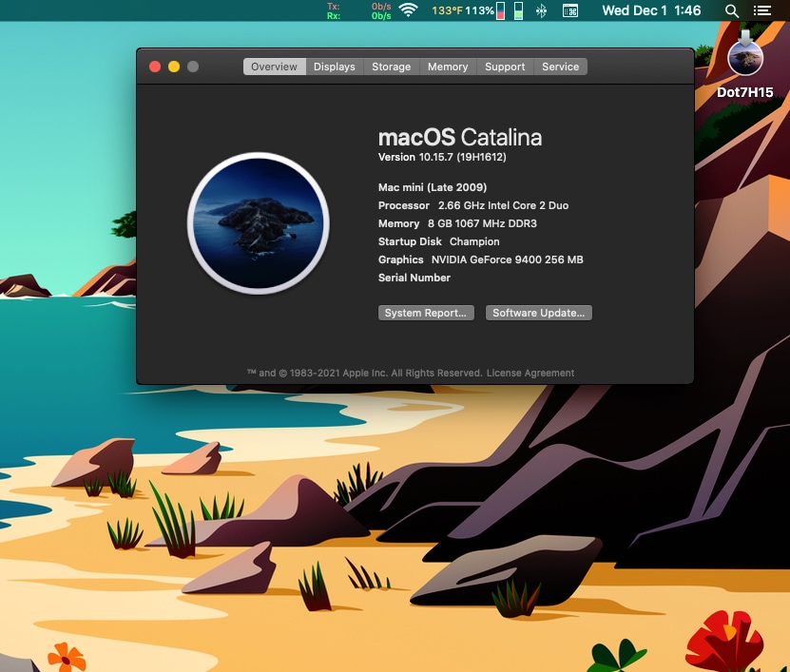Close the About This Mac window
Screen dimensions: 790x672
[x=155, y=67]
